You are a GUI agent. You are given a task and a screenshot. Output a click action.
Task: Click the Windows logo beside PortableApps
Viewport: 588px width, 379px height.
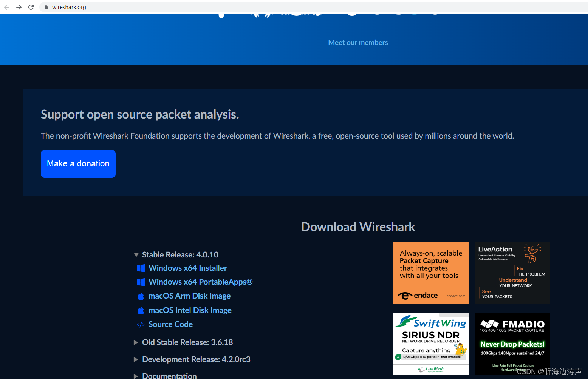click(141, 282)
